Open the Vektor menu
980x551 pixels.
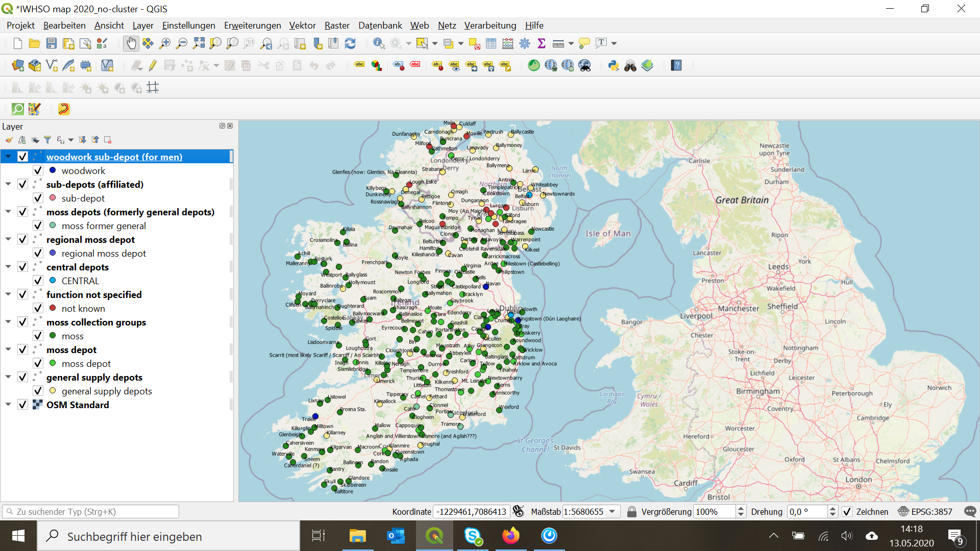pyautogui.click(x=302, y=25)
